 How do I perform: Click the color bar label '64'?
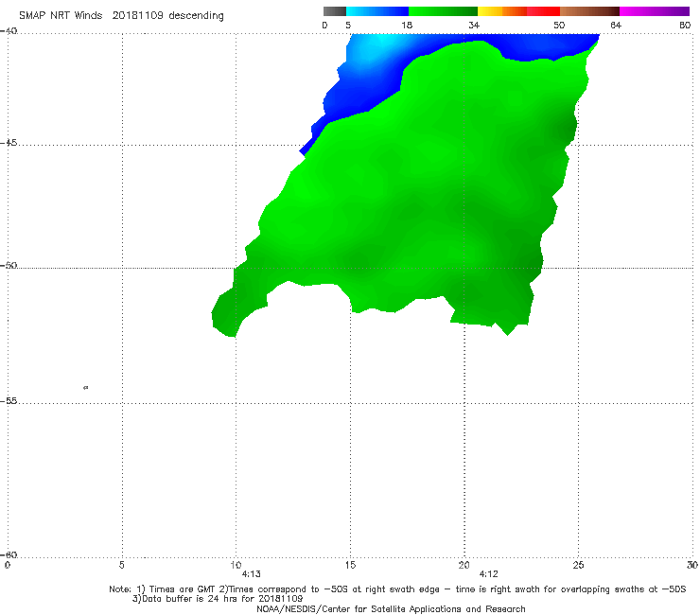(616, 25)
